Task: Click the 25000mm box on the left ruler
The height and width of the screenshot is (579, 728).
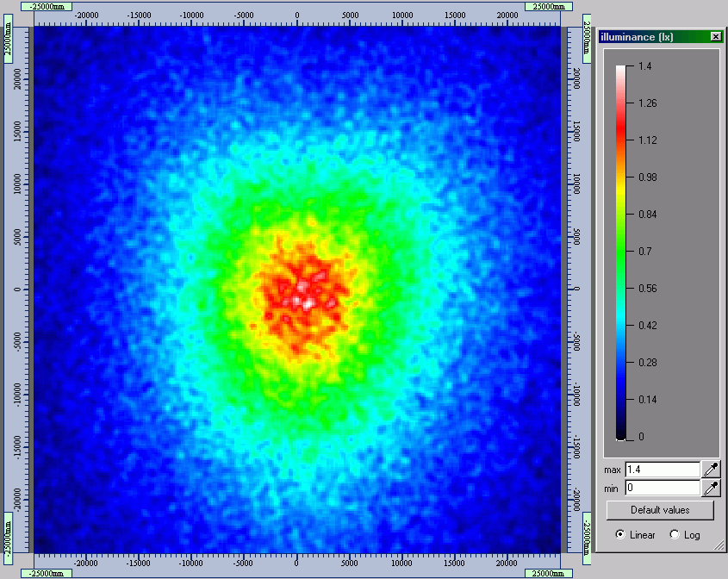Action: coord(9,39)
